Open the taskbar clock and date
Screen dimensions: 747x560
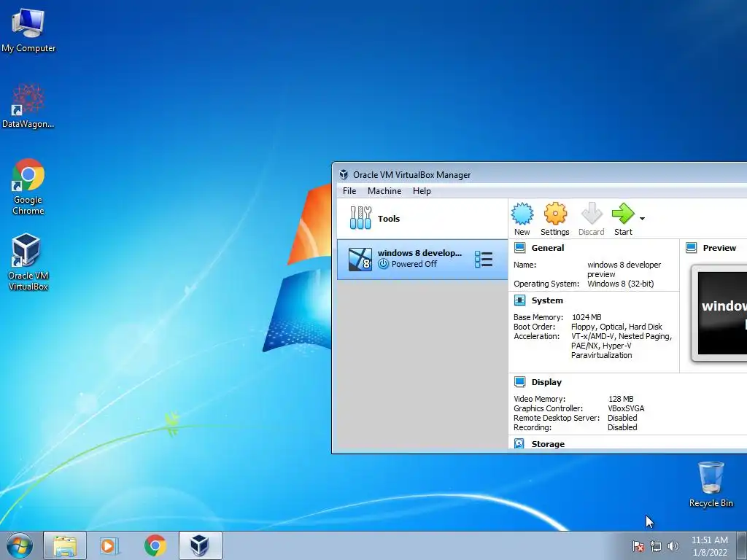[x=709, y=546]
